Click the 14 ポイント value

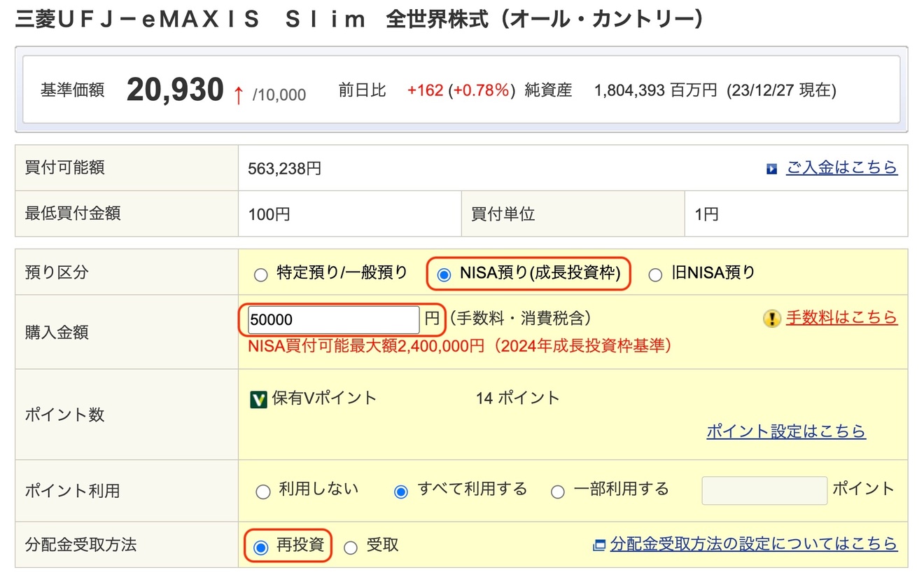(518, 398)
